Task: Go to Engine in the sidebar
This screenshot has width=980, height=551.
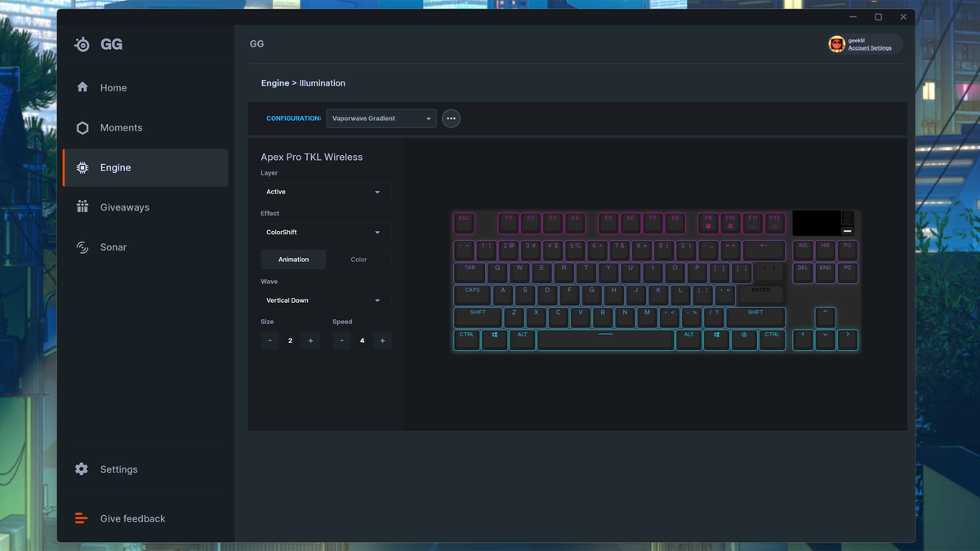Action: click(145, 167)
